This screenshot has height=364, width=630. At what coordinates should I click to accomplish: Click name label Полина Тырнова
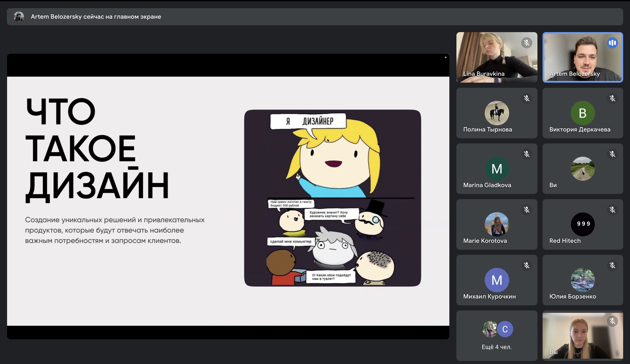[x=487, y=129]
